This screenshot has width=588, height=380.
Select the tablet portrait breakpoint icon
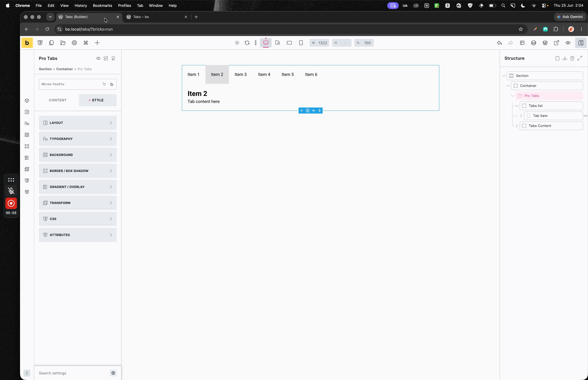click(278, 43)
